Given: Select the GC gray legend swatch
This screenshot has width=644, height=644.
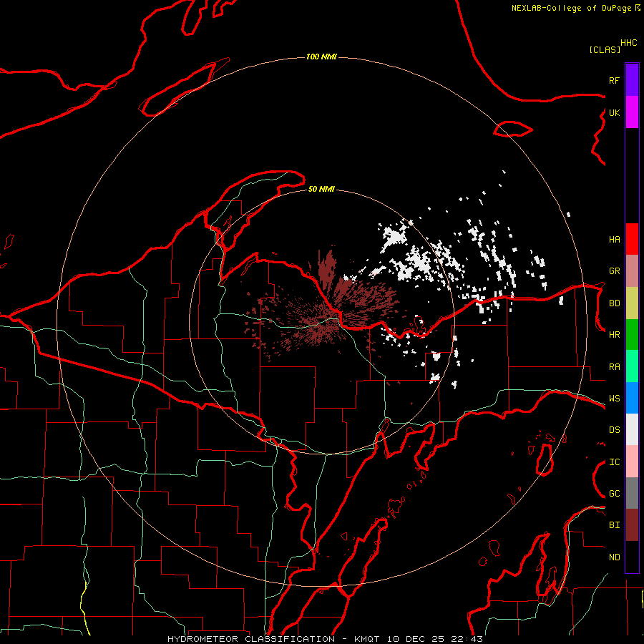Looking at the screenshot, I should pyautogui.click(x=632, y=493).
